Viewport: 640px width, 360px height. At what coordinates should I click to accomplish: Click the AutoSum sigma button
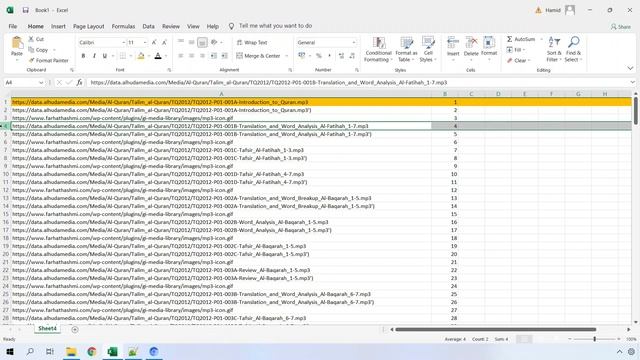point(521,39)
